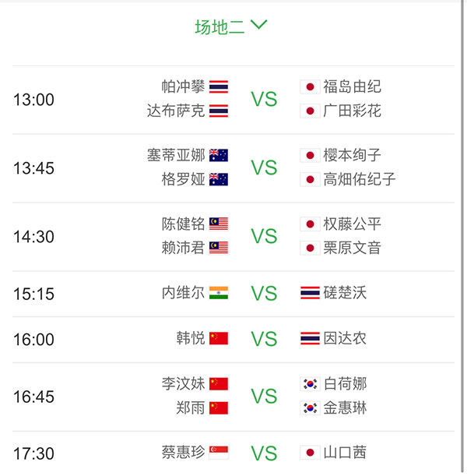
Task: Expand the 场地二 court dropdown
Action: pos(231,26)
